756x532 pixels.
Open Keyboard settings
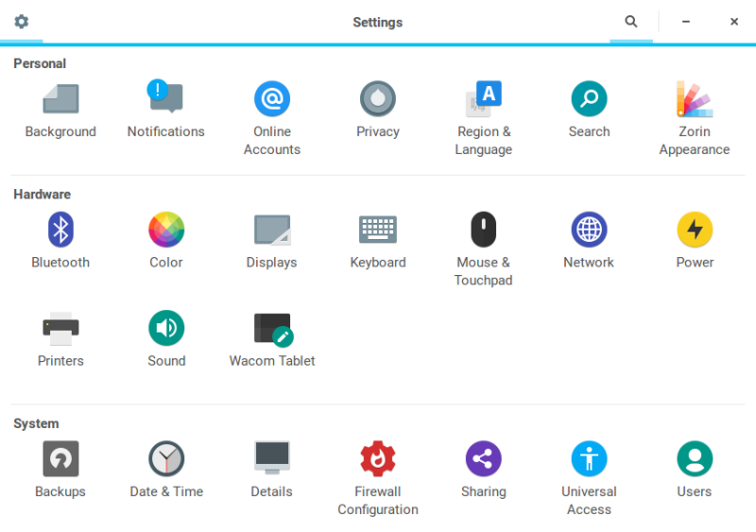click(x=378, y=230)
